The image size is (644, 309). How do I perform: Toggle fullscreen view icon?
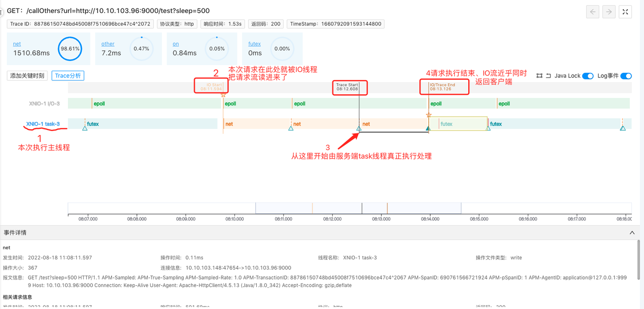click(x=625, y=12)
